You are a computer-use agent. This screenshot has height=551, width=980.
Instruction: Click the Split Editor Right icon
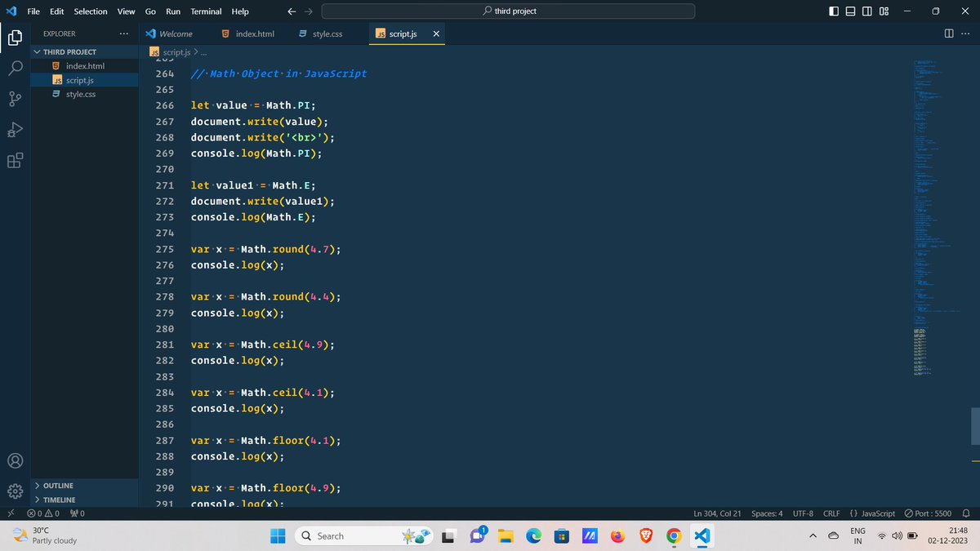click(948, 33)
